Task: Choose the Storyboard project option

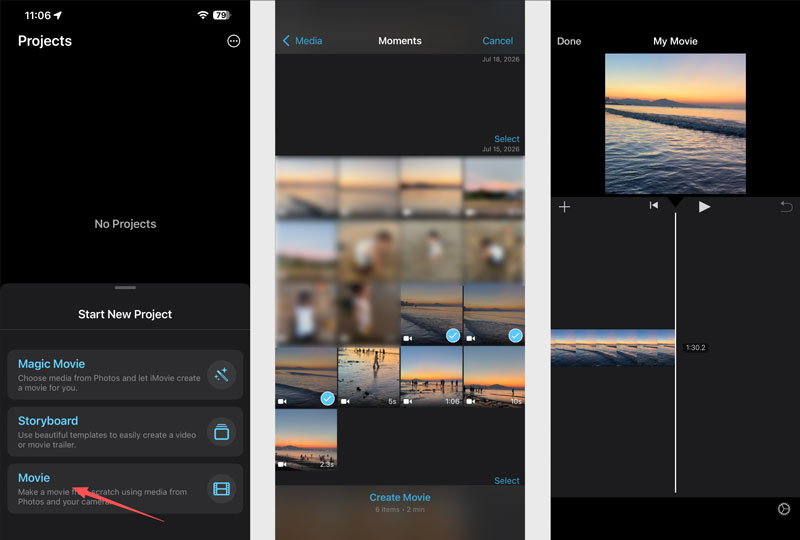Action: 125,432
